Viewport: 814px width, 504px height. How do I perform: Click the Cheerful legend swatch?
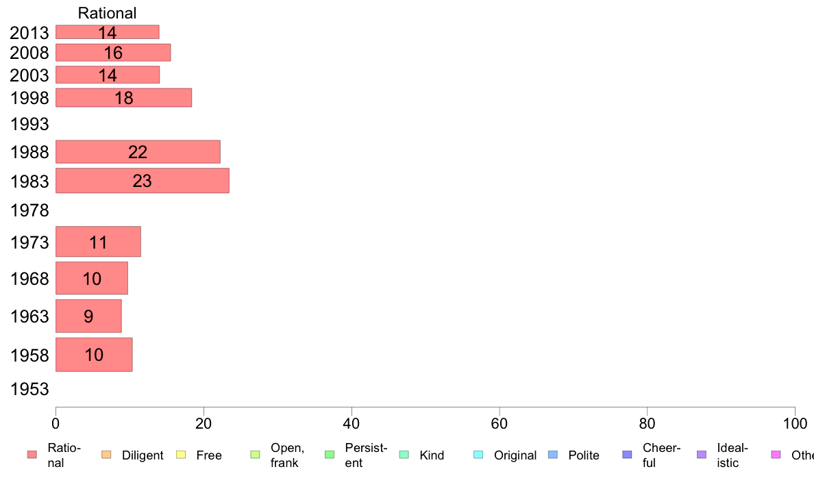[x=627, y=455]
